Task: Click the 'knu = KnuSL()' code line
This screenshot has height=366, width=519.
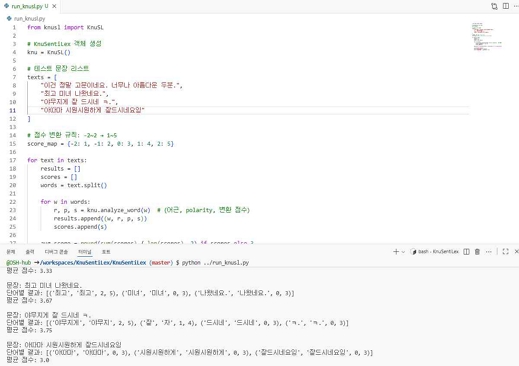Action: (49, 52)
